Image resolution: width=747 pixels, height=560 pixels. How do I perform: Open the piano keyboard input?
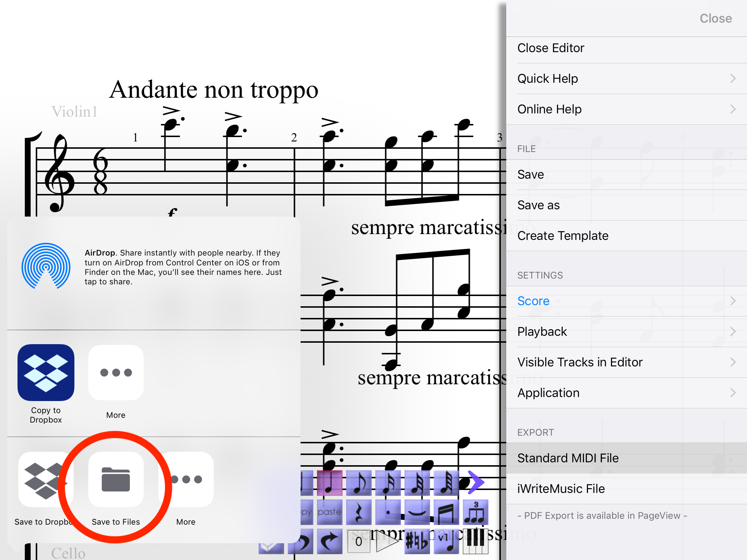(x=476, y=541)
